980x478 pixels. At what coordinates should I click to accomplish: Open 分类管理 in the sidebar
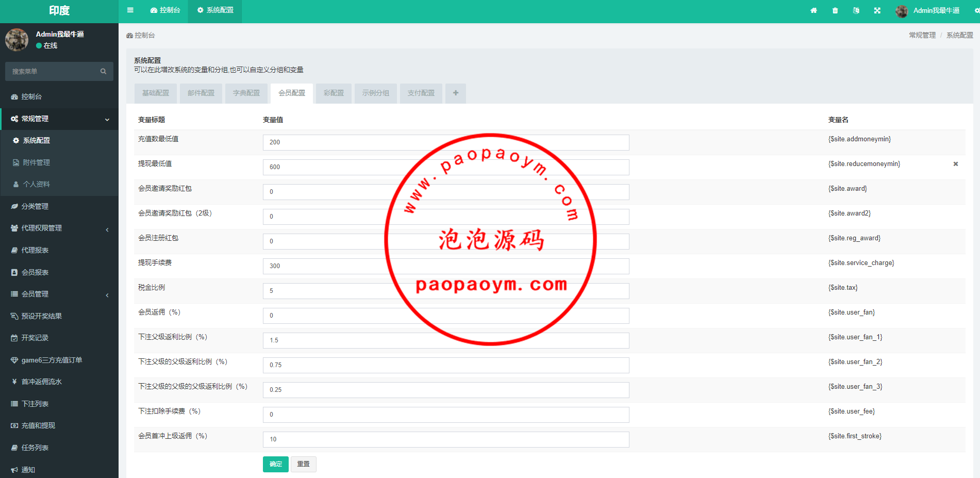click(x=59, y=206)
